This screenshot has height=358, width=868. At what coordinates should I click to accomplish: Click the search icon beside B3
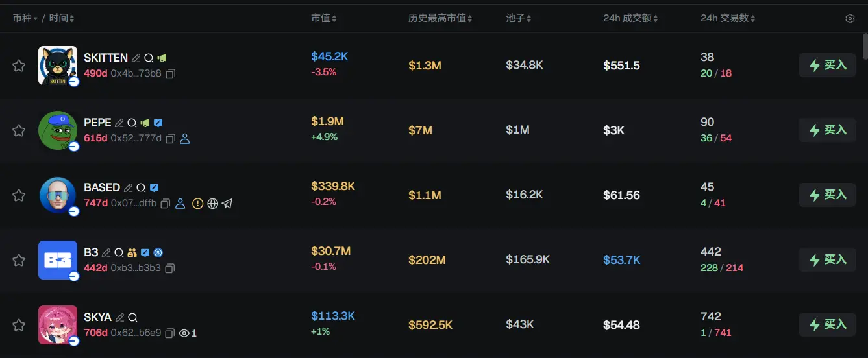(x=119, y=252)
